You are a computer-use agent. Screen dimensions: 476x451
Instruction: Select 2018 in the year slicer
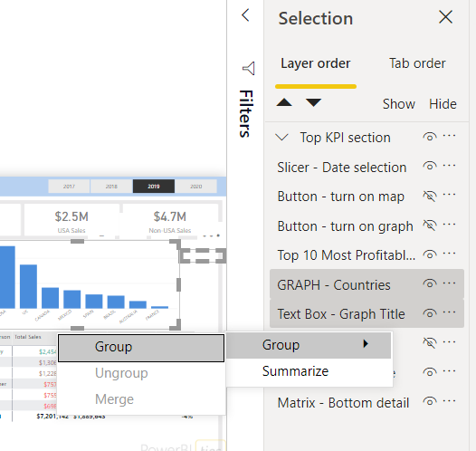click(111, 187)
